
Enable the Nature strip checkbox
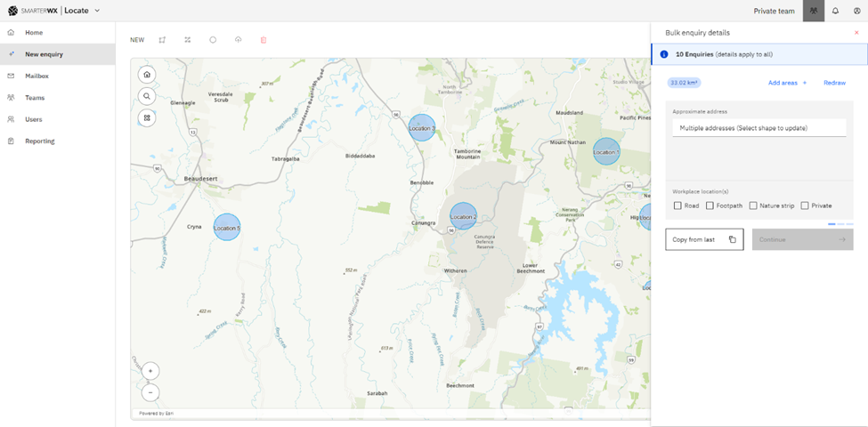(x=753, y=205)
